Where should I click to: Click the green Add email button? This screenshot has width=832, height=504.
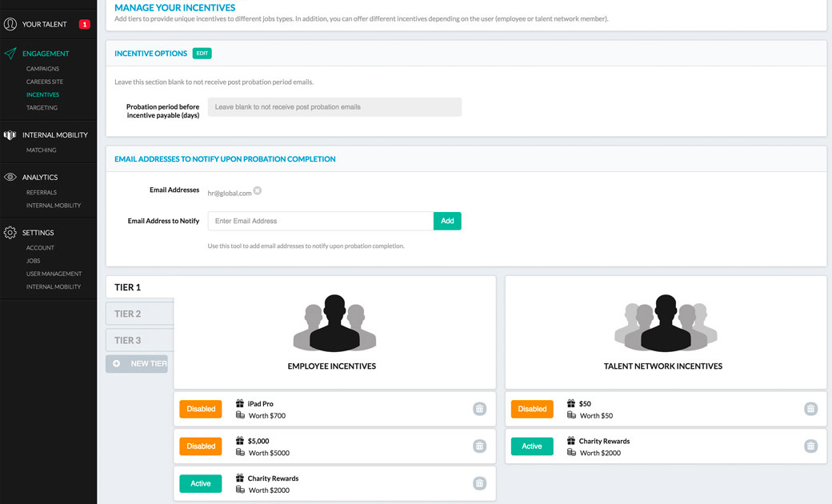point(447,221)
